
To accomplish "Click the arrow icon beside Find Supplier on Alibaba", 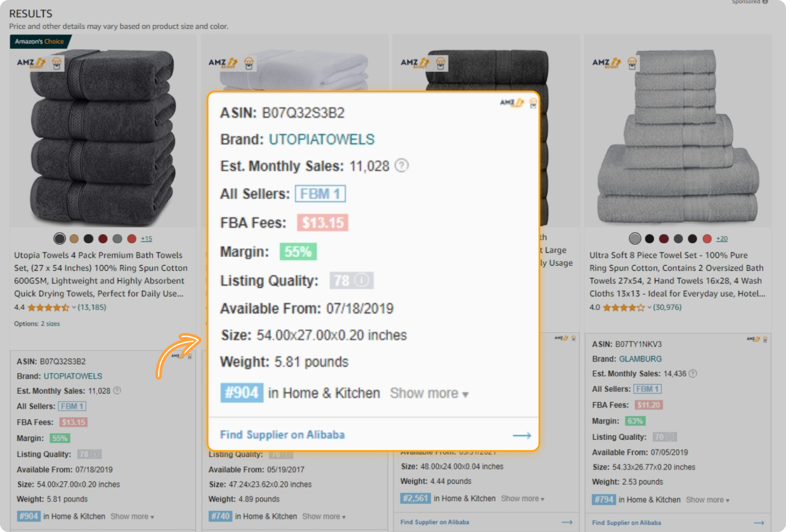I will coord(522,435).
